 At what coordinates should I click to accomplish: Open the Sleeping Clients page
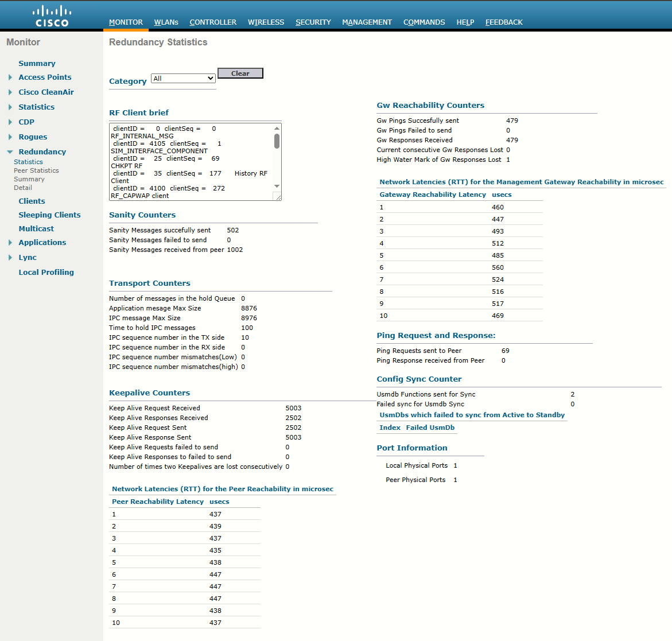[x=49, y=215]
